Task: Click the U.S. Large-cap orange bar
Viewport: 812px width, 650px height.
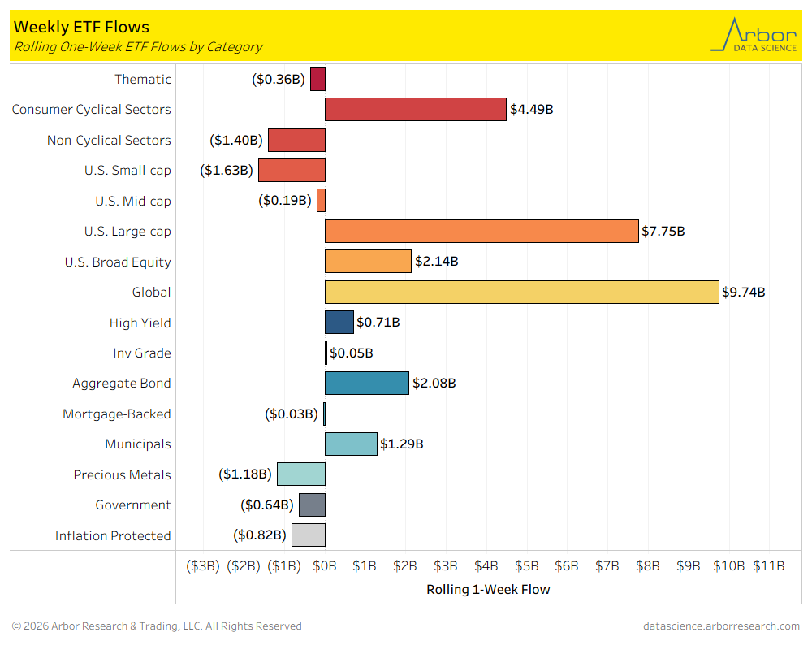Action: click(482, 231)
